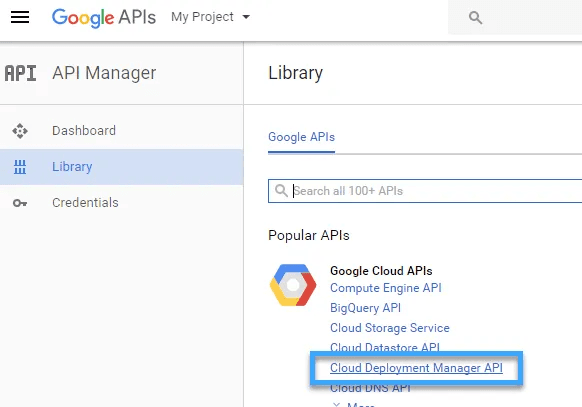Click the Popular APIs heading
Image resolution: width=582 pixels, height=407 pixels.
309,236
